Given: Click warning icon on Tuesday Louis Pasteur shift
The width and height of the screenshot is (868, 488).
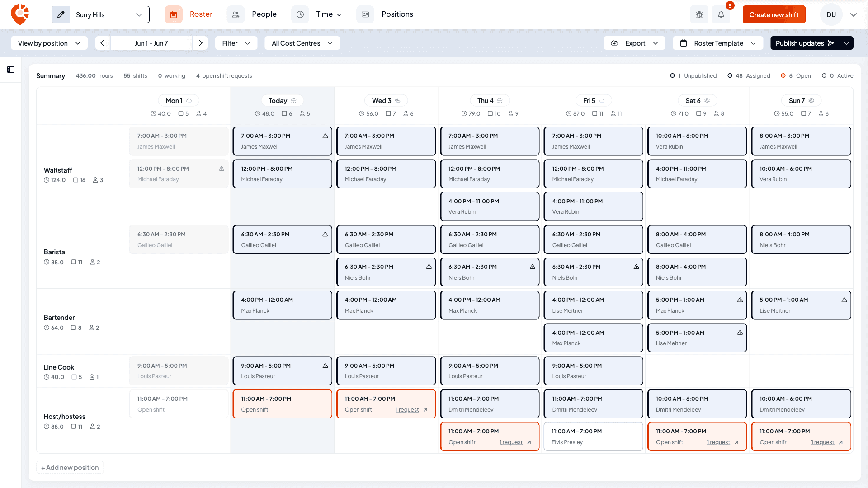Looking at the screenshot, I should (325, 366).
